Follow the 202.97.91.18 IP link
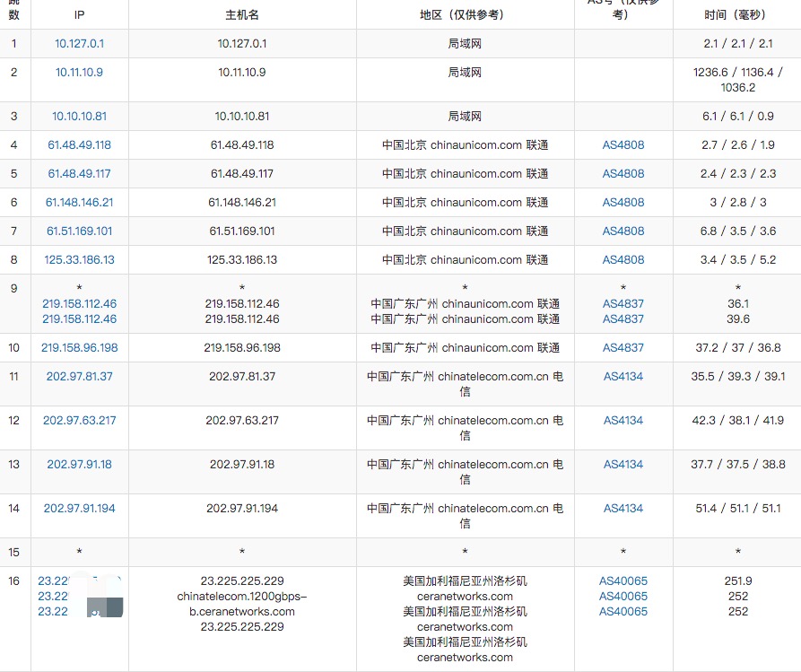 (79, 464)
